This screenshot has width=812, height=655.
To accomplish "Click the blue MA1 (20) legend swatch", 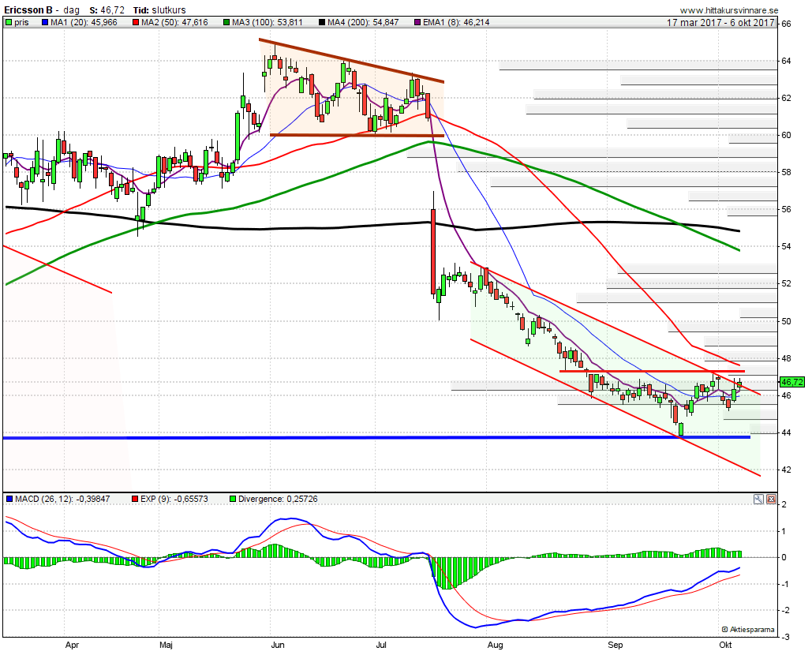I will 44,22.
